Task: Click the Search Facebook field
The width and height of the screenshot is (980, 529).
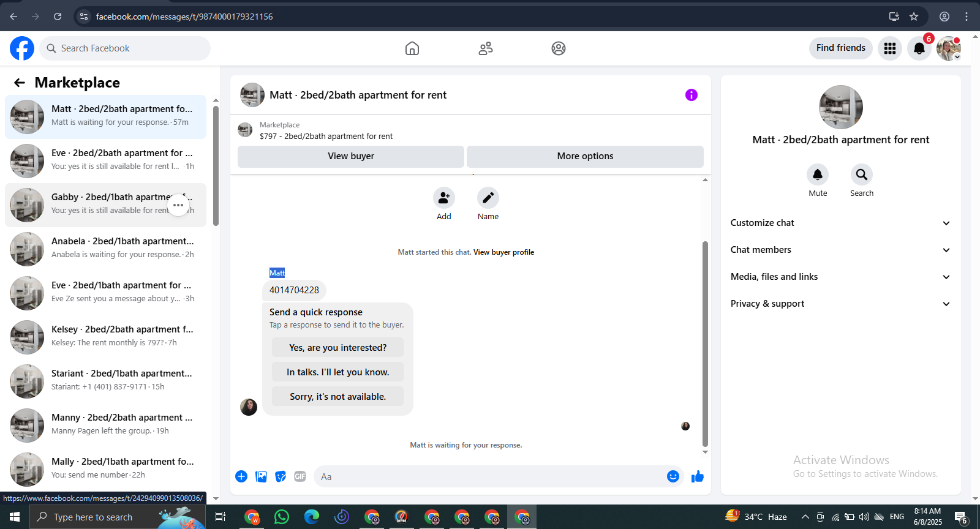Action: (x=125, y=48)
